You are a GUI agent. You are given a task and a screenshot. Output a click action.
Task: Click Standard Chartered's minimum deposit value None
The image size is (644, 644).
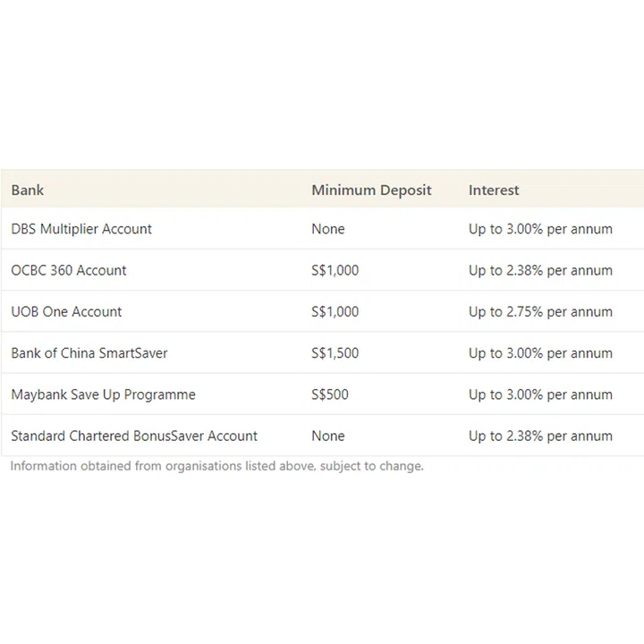[x=328, y=436]
